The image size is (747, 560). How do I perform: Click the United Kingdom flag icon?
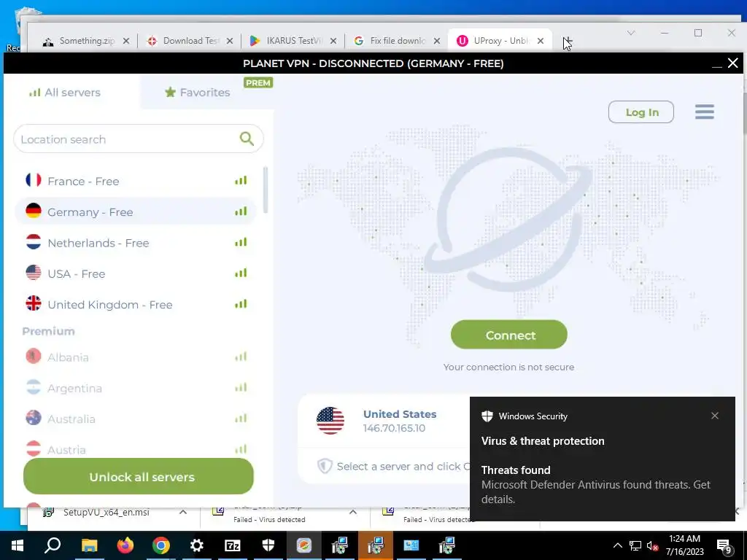point(34,303)
